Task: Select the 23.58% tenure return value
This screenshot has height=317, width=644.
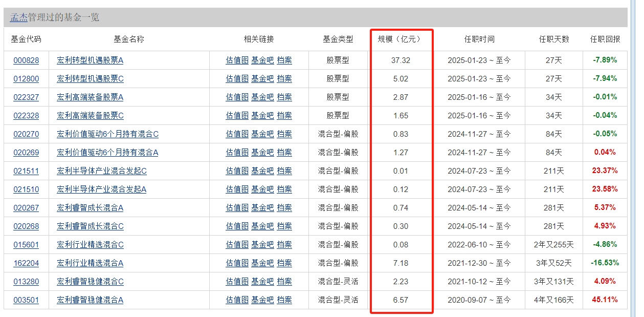Action: click(606, 189)
